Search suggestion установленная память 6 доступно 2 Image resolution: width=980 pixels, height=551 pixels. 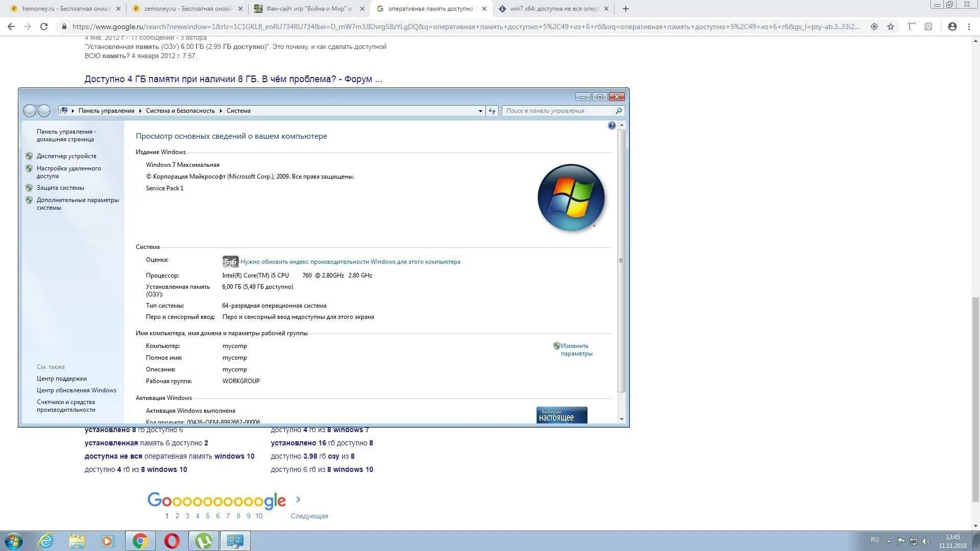pyautogui.click(x=146, y=443)
